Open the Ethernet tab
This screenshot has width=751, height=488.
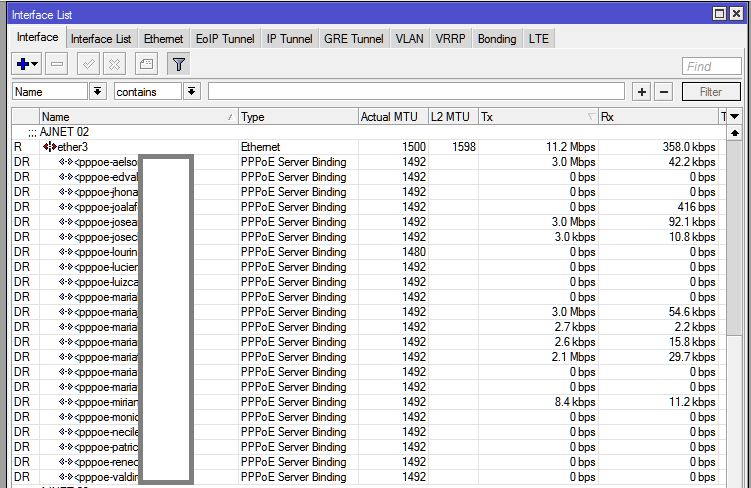click(163, 39)
